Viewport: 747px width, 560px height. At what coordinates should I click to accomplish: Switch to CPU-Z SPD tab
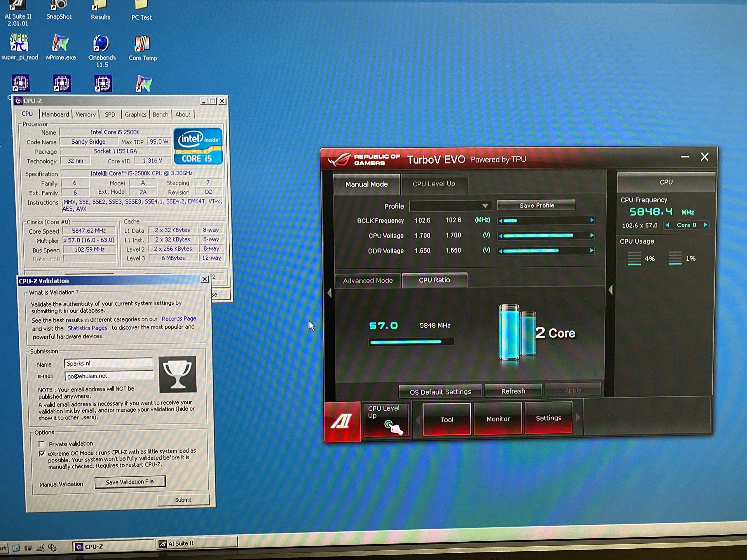(x=110, y=114)
